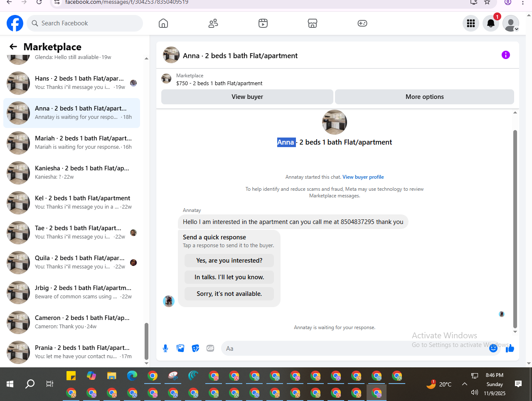This screenshot has width=532, height=401.
Task: Click the large listing photo in the chat
Action: [x=335, y=122]
